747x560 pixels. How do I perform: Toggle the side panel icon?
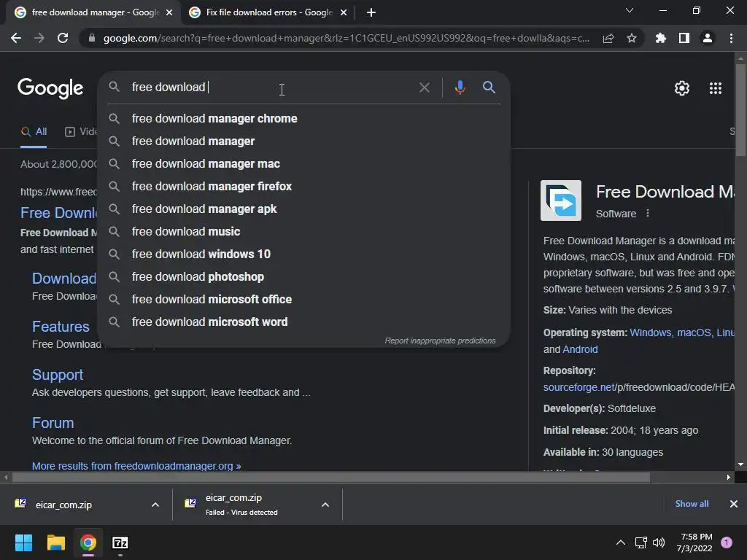pos(684,38)
